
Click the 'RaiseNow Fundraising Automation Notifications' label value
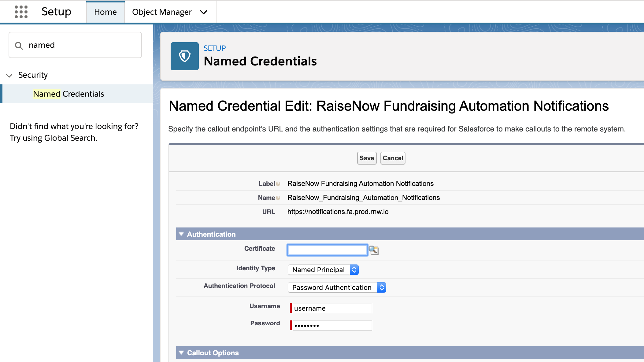(x=361, y=183)
